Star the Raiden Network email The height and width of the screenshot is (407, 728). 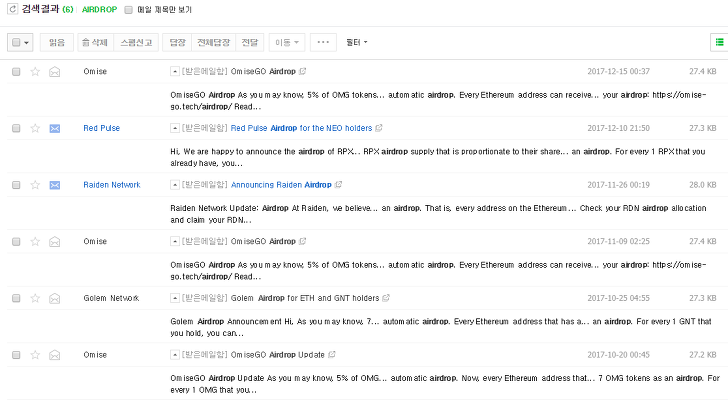pyautogui.click(x=35, y=185)
